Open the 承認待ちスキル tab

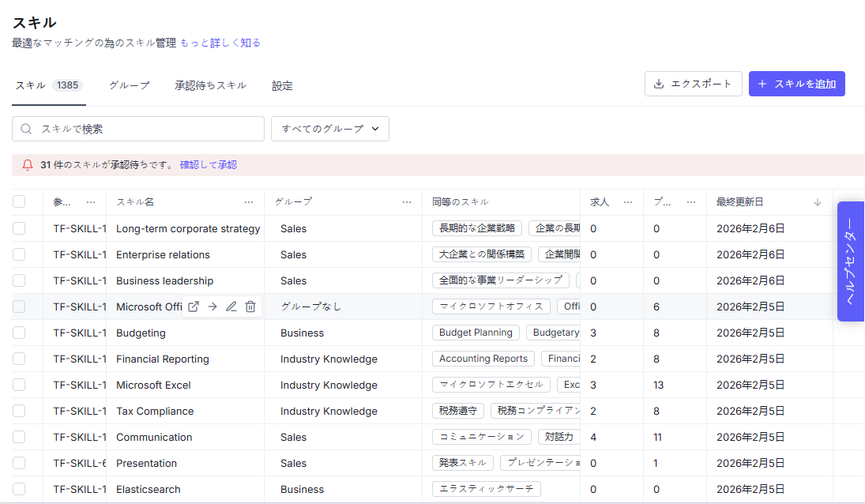click(210, 85)
